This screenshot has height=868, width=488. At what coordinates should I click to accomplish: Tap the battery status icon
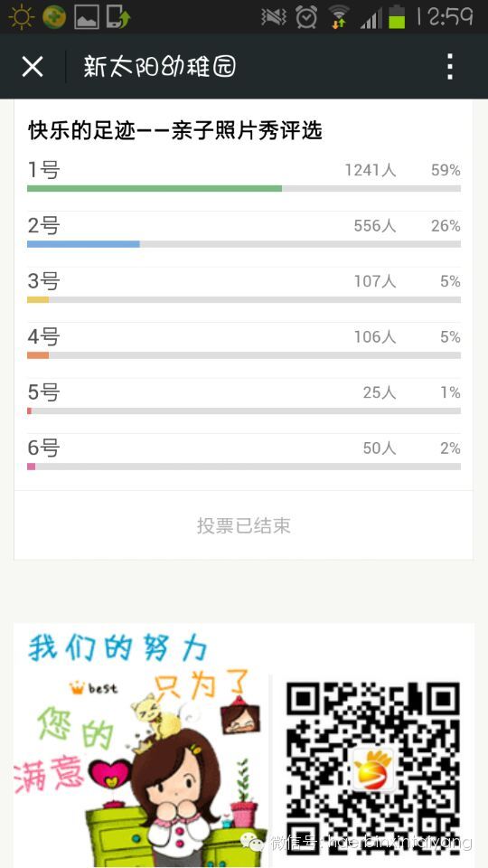pos(397,17)
